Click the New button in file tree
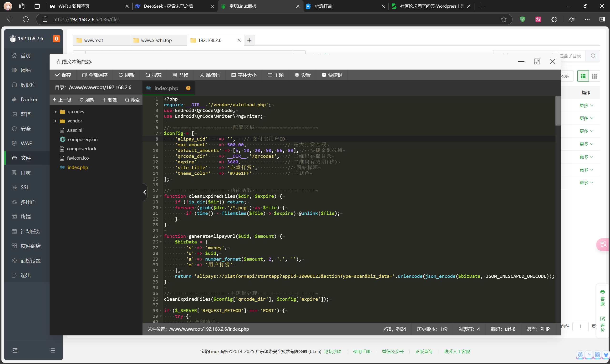Viewport: 610px width, 364px height. 109,100
